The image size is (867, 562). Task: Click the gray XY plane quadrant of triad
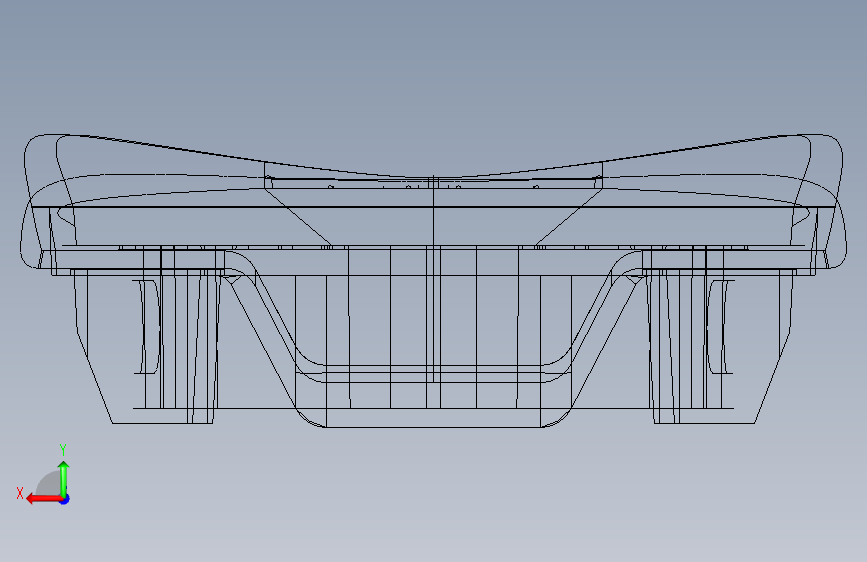tap(50, 484)
